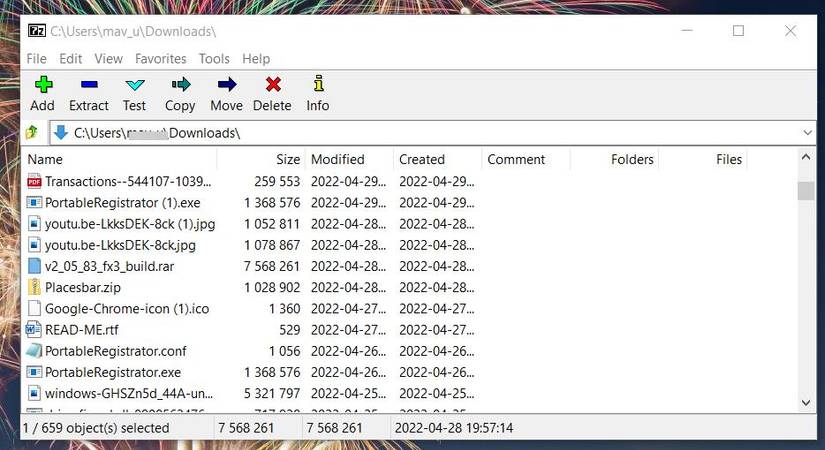Click the icon of windows-GHSZn5d_44A file
This screenshot has width=825, height=450.
pos(34,393)
